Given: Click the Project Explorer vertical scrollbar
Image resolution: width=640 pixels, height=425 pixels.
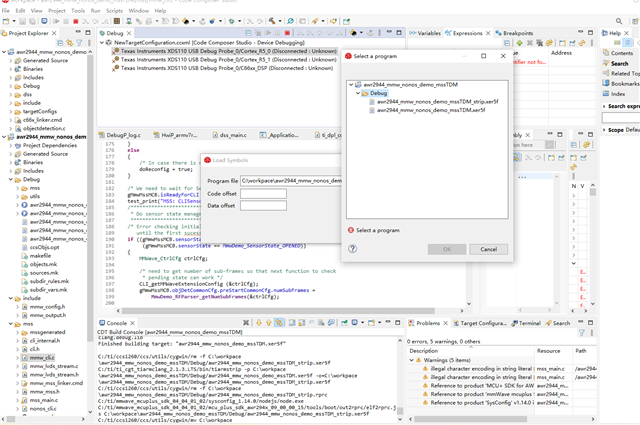Looking at the screenshot, I should (x=90, y=196).
